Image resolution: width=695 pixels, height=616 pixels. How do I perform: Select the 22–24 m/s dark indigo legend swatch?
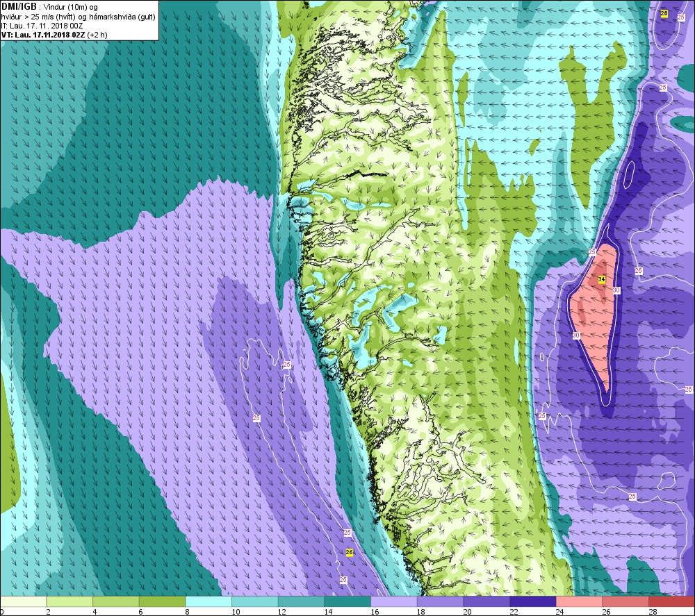(x=532, y=601)
